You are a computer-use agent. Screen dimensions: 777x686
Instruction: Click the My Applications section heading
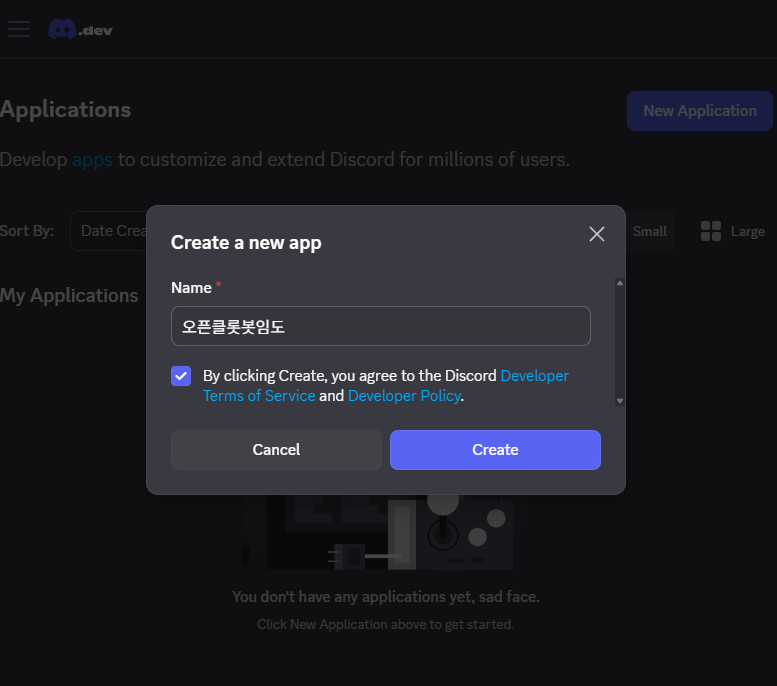click(x=69, y=295)
